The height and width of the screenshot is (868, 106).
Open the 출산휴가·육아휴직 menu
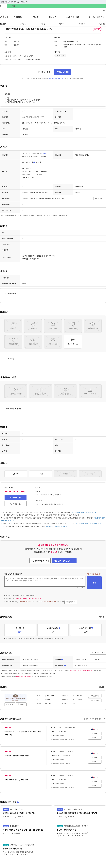pos(97,17)
